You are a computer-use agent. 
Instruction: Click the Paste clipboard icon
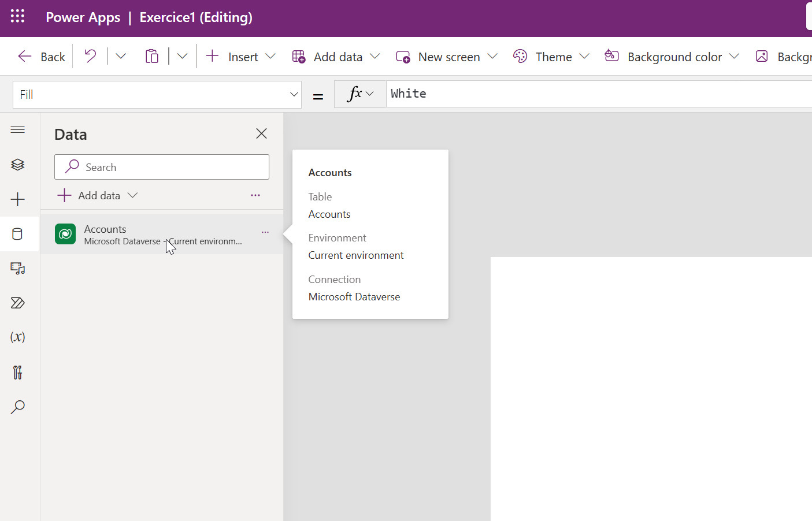151,56
